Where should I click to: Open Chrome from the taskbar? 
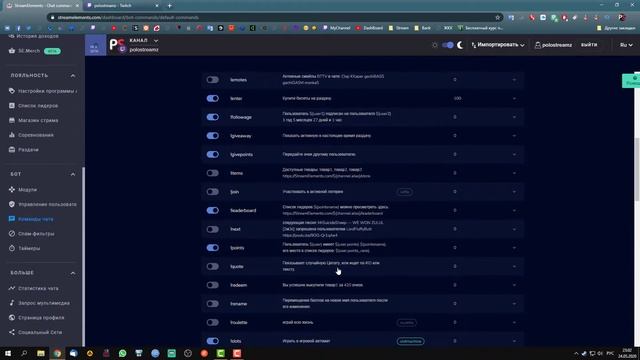pos(57,353)
